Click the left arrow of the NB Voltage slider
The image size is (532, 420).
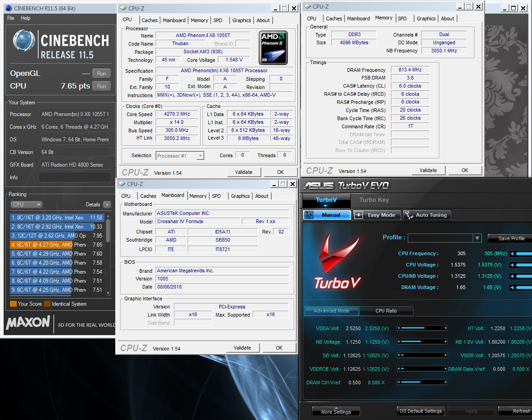click(399, 342)
